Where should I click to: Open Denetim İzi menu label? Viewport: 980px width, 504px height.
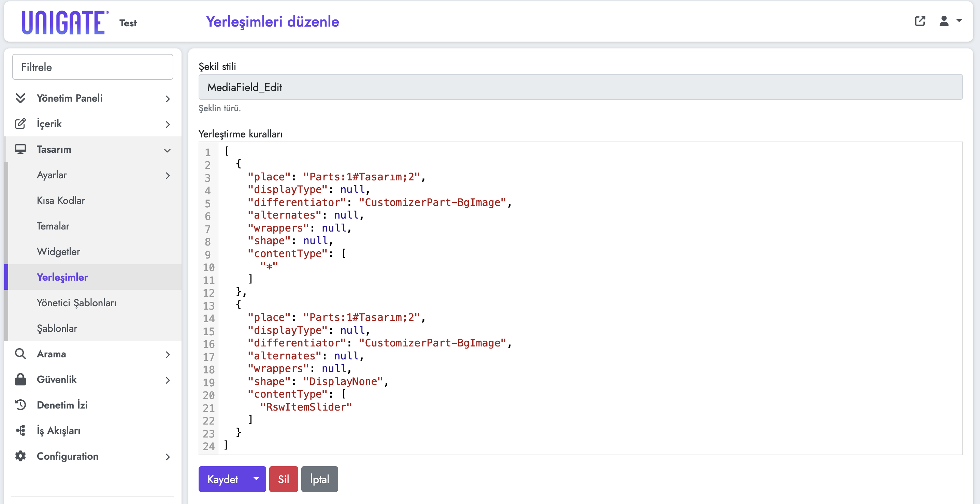pyautogui.click(x=62, y=405)
